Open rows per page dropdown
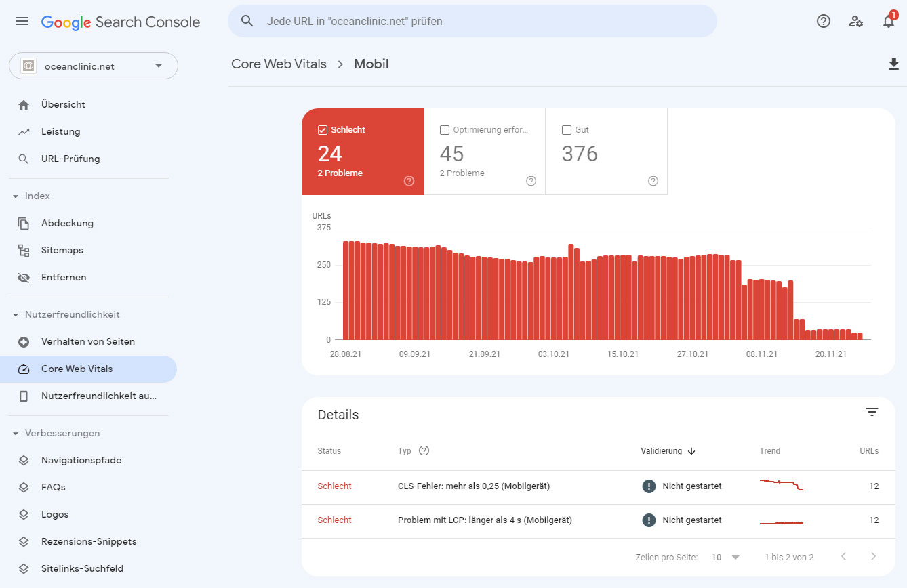Image resolution: width=907 pixels, height=588 pixels. (x=725, y=557)
